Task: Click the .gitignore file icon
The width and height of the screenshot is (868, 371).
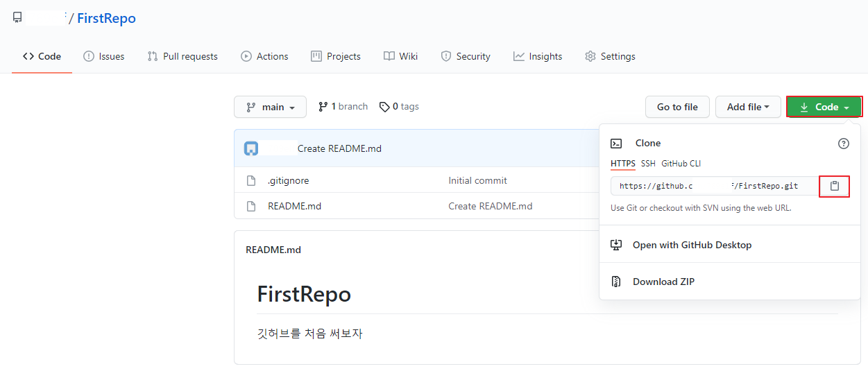Action: [x=251, y=180]
